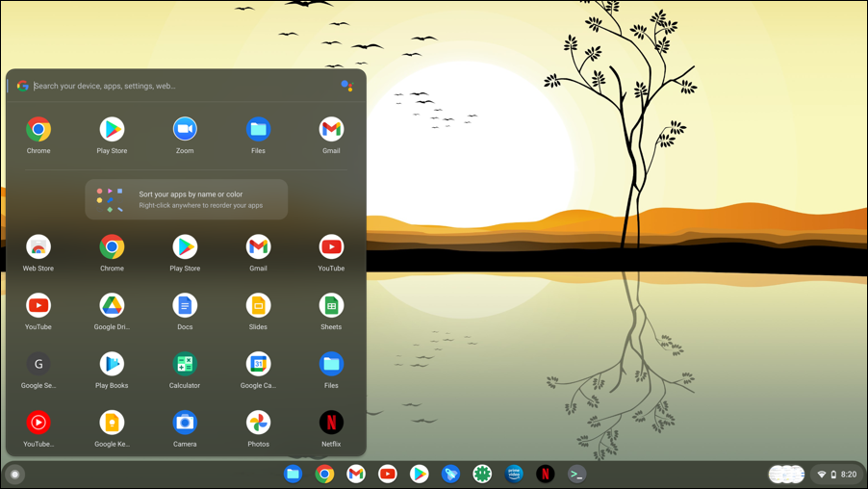
Task: Open YouTube from the shelf
Action: click(388, 474)
